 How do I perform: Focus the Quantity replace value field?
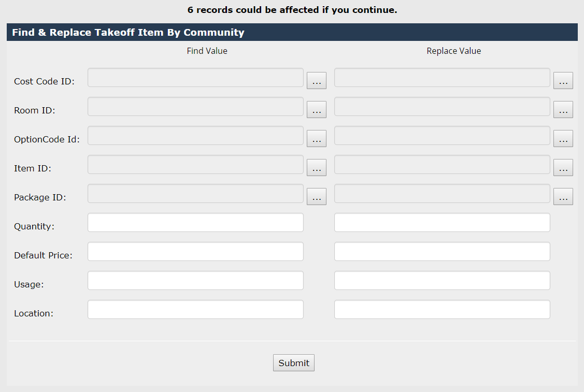[x=442, y=223]
